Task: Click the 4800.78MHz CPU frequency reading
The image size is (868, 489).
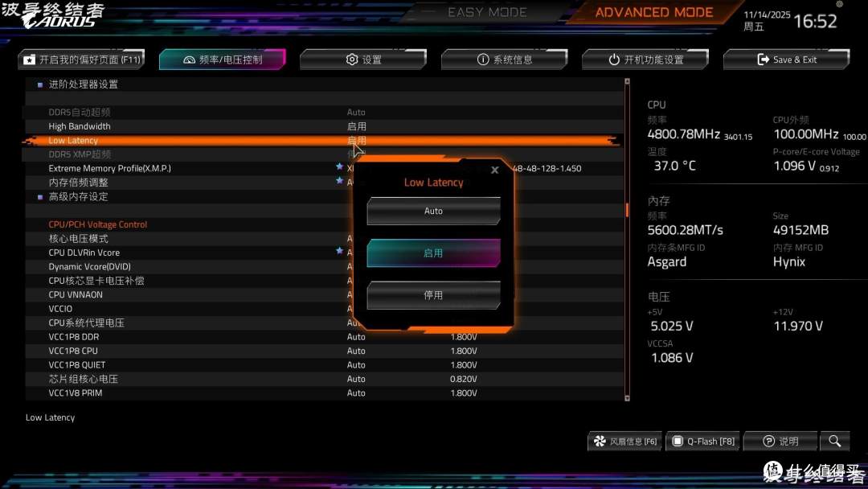Action: coord(684,134)
